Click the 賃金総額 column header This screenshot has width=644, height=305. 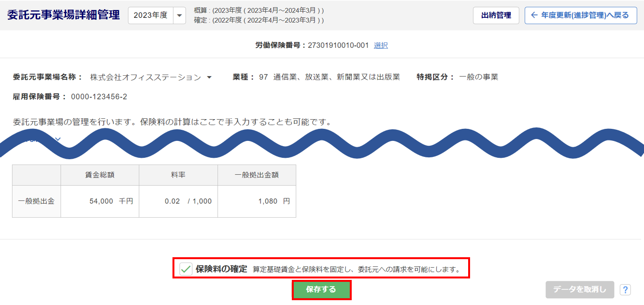[100, 175]
